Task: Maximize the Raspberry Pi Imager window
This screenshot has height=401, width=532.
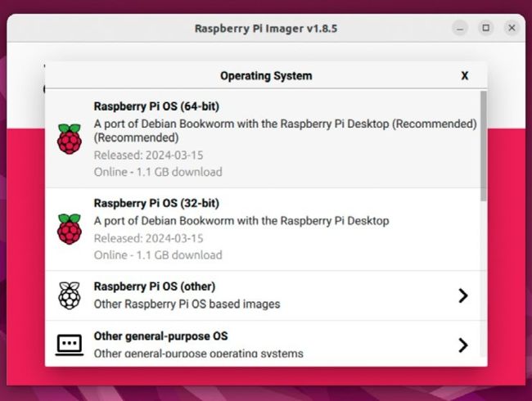Action: pyautogui.click(x=486, y=28)
